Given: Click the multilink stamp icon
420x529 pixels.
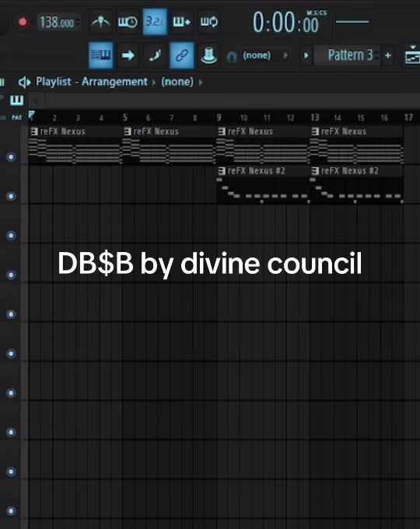Looking at the screenshot, I should point(208,55).
